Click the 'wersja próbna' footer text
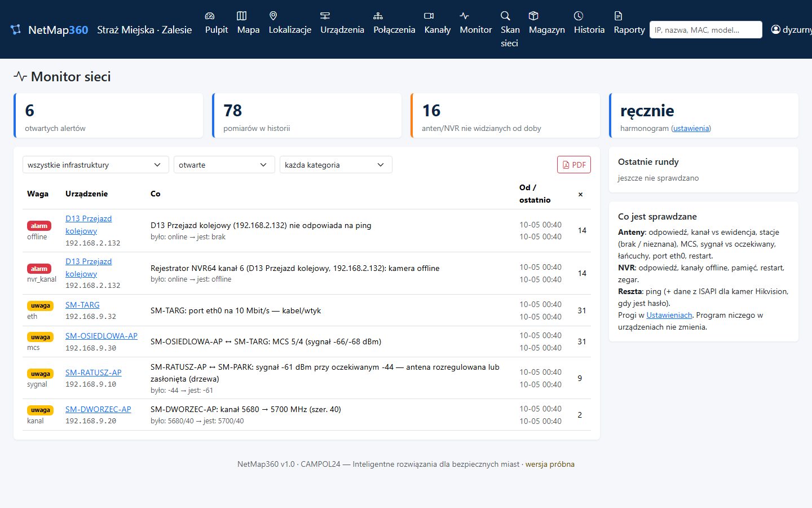Screen dimensions: 812x508 tap(550, 464)
